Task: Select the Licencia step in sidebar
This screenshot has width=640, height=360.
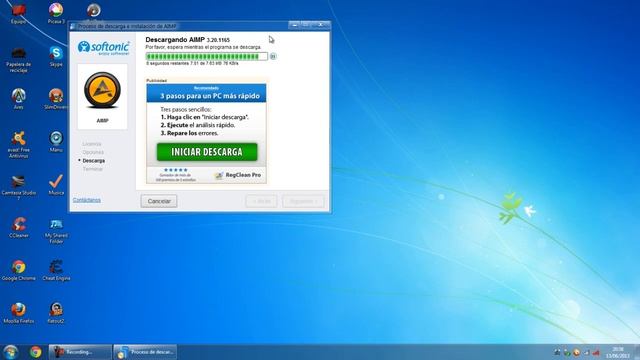Action: [x=92, y=144]
